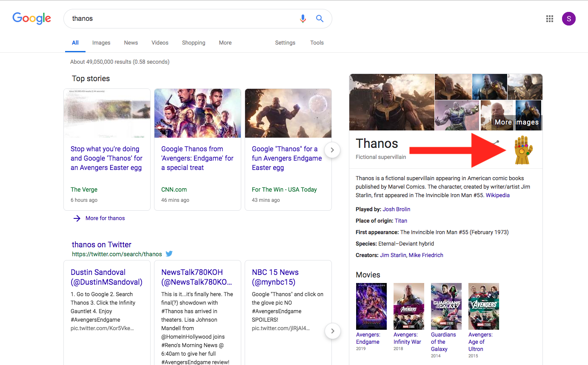This screenshot has width=588, height=365.
Task: Switch to the Shopping tab
Action: point(194,42)
